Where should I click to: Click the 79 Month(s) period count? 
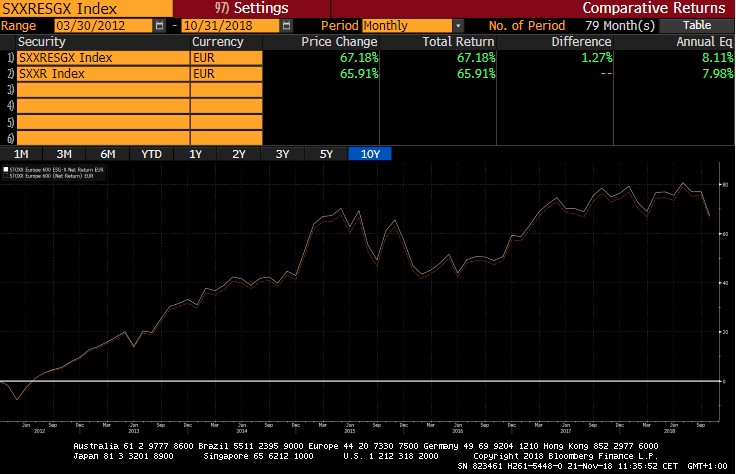point(620,26)
